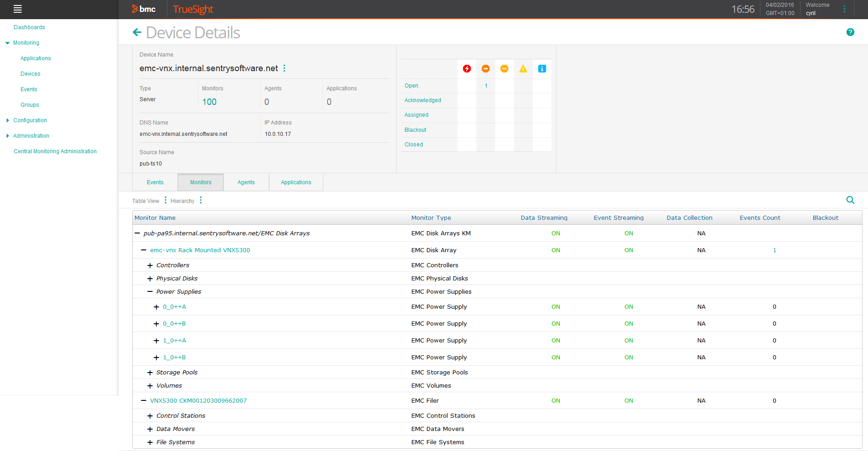Click the 100 monitors count link

(209, 102)
